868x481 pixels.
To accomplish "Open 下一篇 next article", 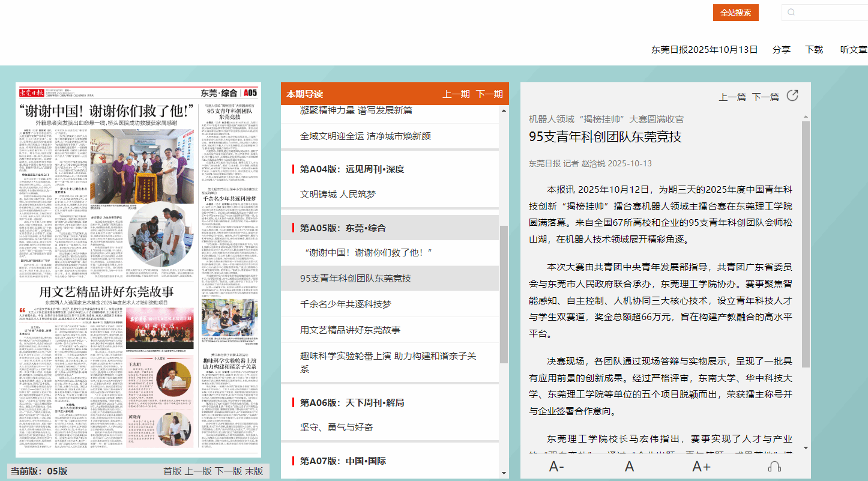I will [x=765, y=97].
